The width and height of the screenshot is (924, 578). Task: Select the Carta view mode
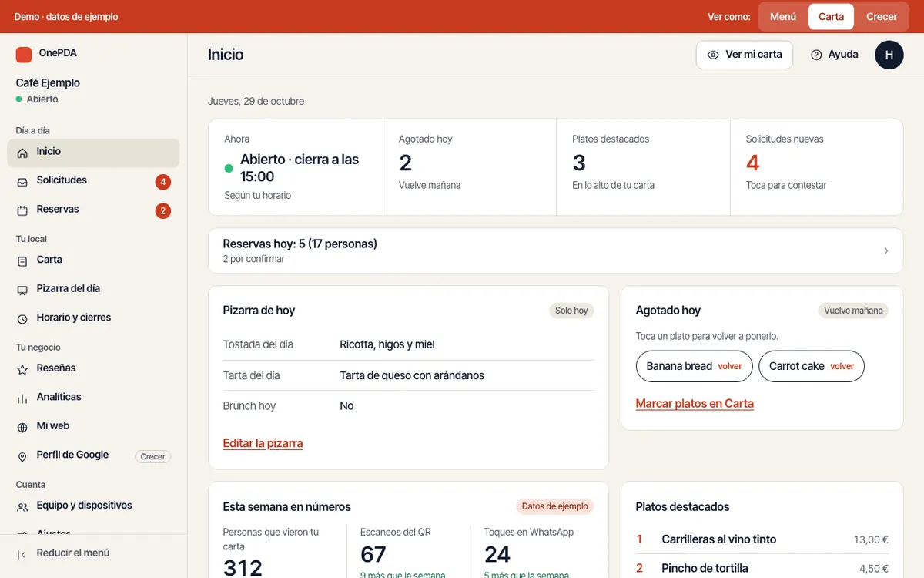tap(831, 16)
